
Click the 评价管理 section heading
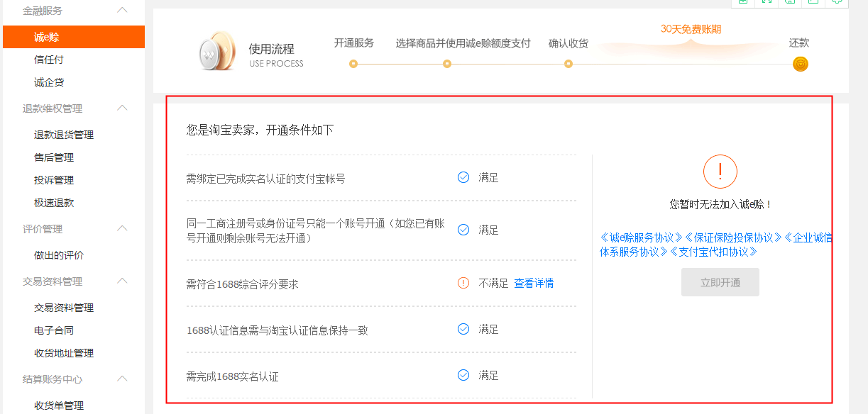pos(43,229)
